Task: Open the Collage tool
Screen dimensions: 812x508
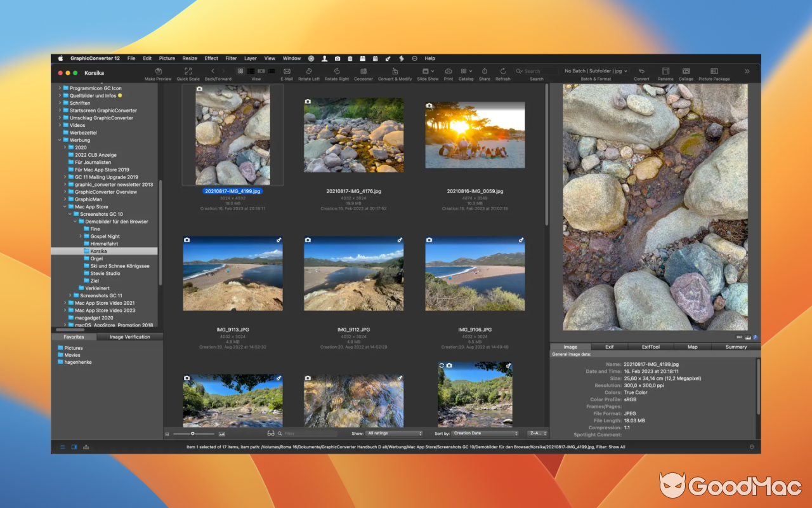Action: pos(686,70)
